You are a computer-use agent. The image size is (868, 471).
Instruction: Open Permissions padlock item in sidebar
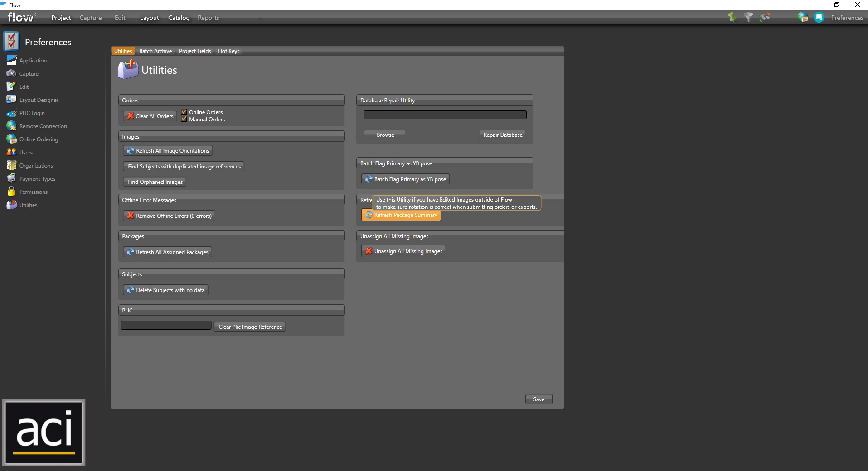pyautogui.click(x=33, y=192)
